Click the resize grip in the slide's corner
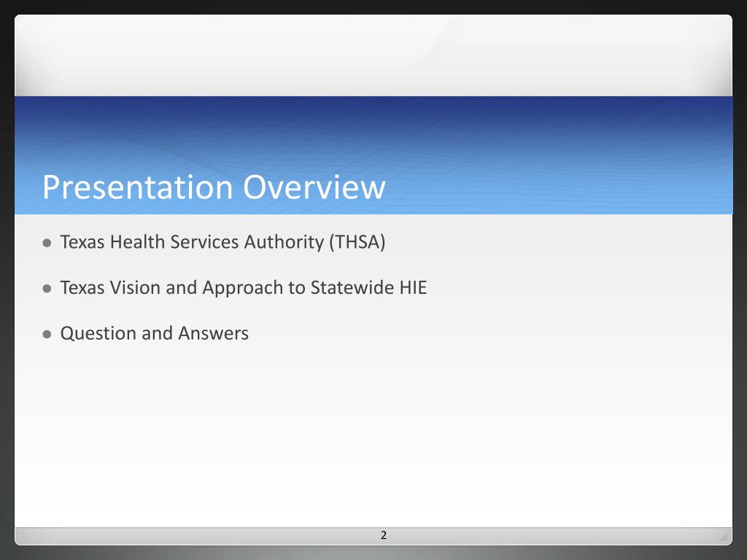This screenshot has height=560, width=747. (x=724, y=537)
